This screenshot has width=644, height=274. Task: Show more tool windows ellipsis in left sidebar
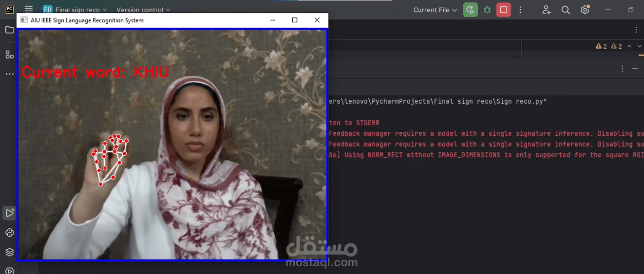tap(9, 74)
